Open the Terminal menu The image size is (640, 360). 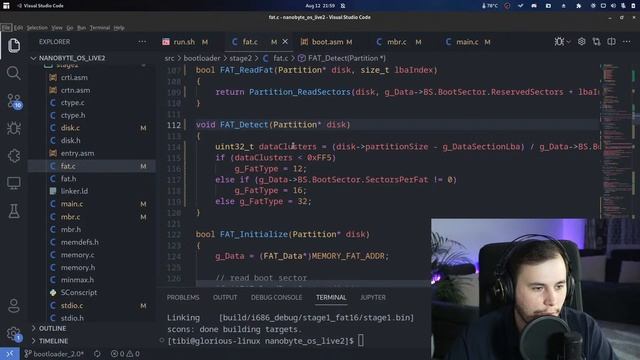[100, 28]
